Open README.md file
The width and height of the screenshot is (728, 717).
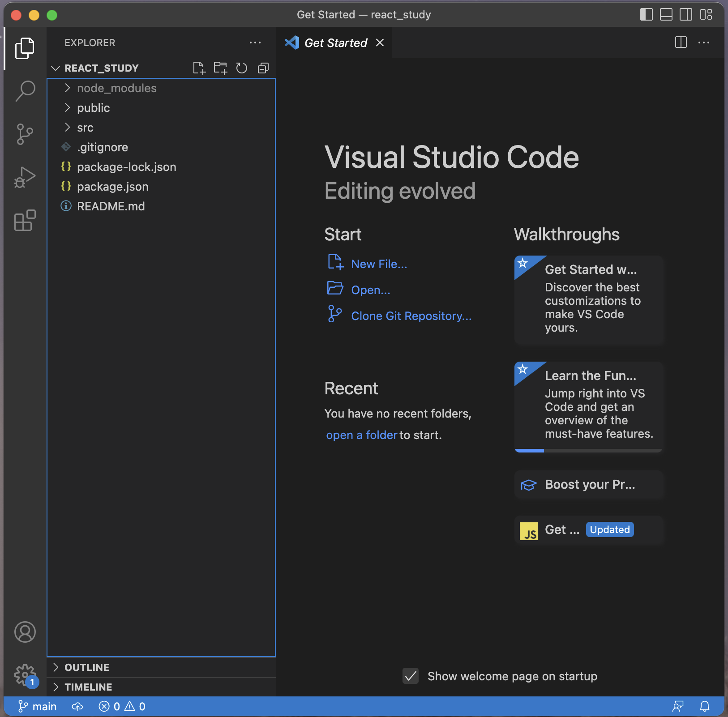(x=161, y=206)
